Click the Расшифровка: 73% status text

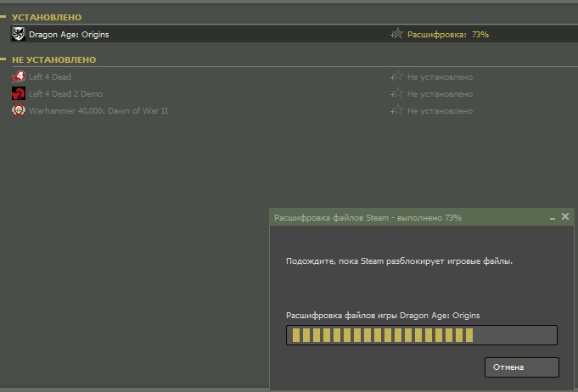click(x=448, y=35)
